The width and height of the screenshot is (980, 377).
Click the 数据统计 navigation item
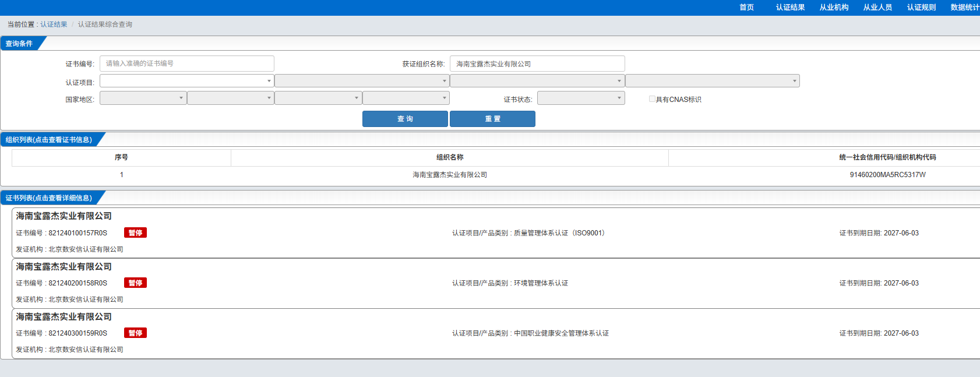(964, 8)
